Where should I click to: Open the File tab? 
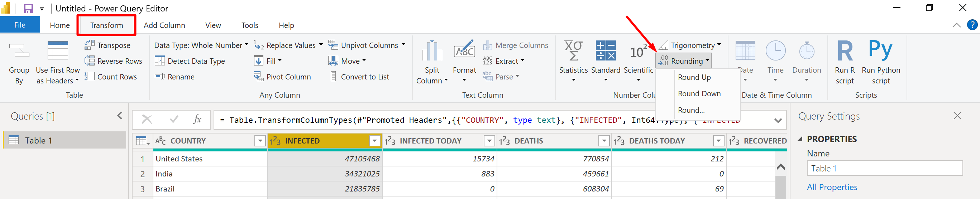tap(20, 25)
